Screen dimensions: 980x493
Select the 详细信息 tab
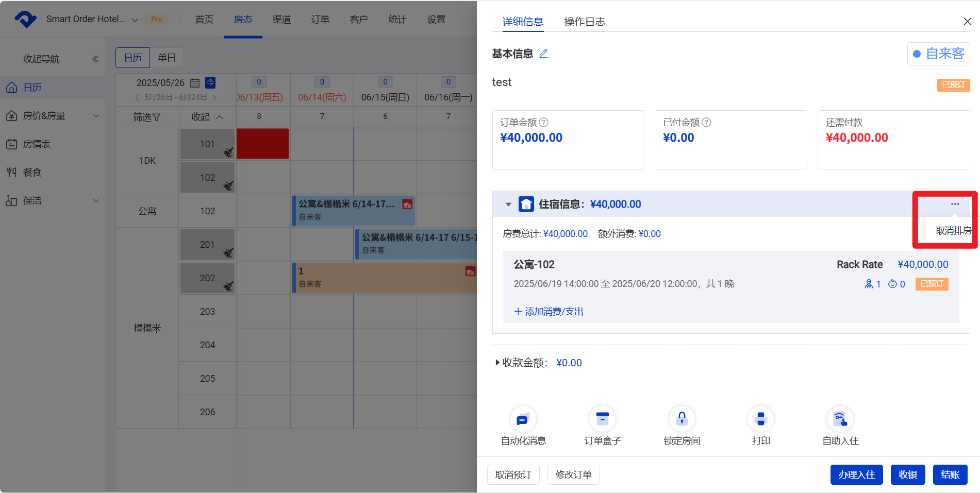(x=523, y=22)
